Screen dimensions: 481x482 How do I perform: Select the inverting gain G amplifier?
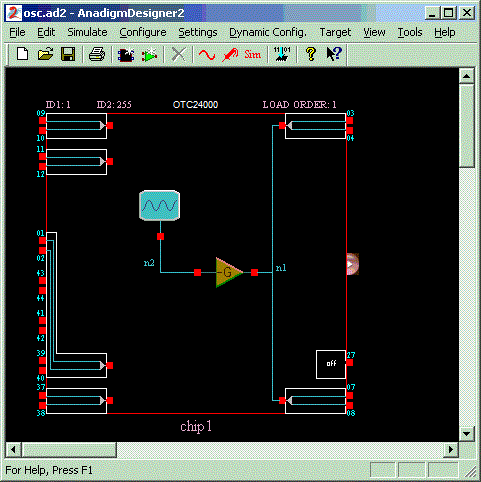tap(229, 272)
